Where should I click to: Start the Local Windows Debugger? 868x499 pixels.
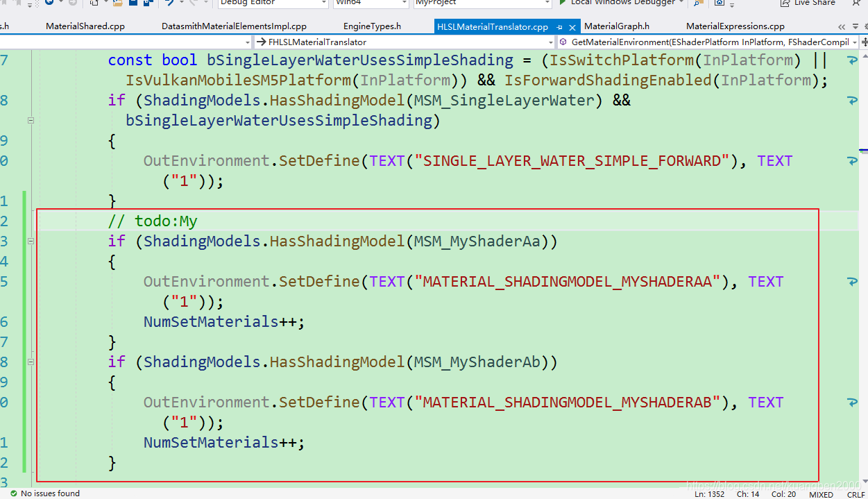(617, 3)
